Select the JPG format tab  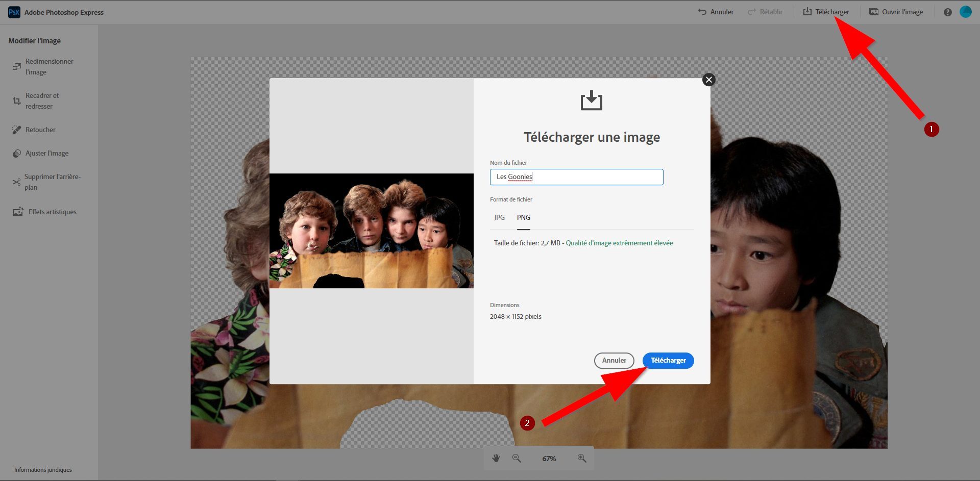(499, 217)
